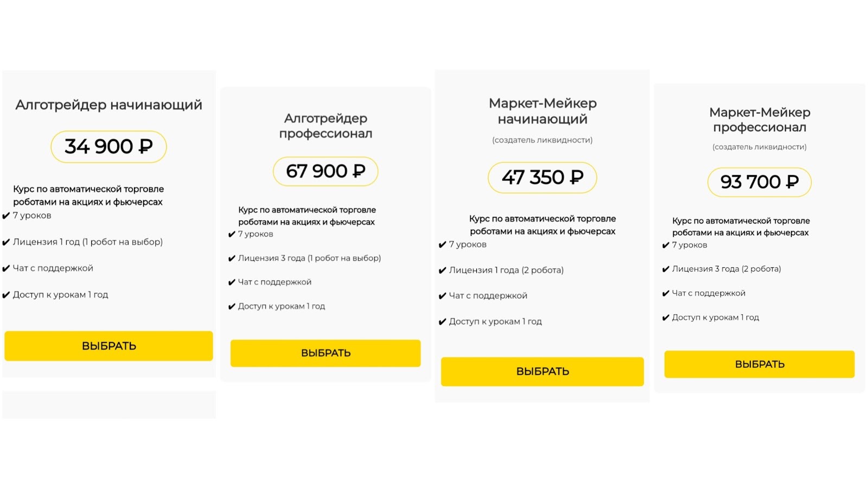The image size is (868, 488).
Task: Click checkmark by Доступ к урокам in third card
Action: tap(442, 322)
